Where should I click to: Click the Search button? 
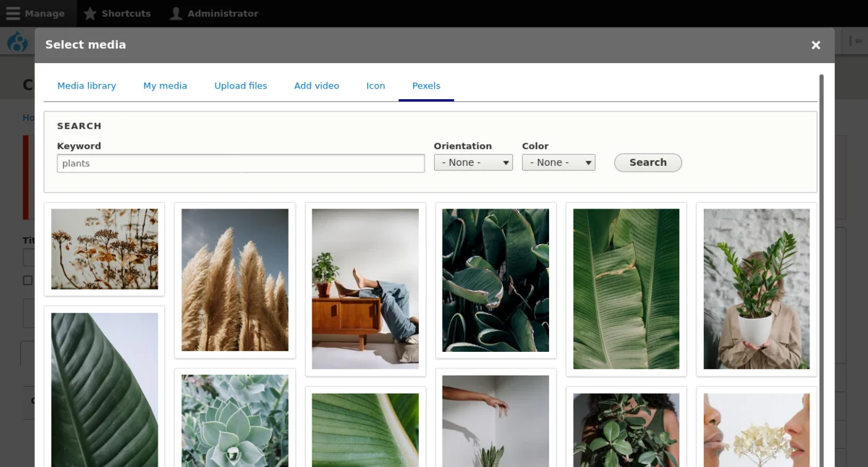tap(648, 163)
